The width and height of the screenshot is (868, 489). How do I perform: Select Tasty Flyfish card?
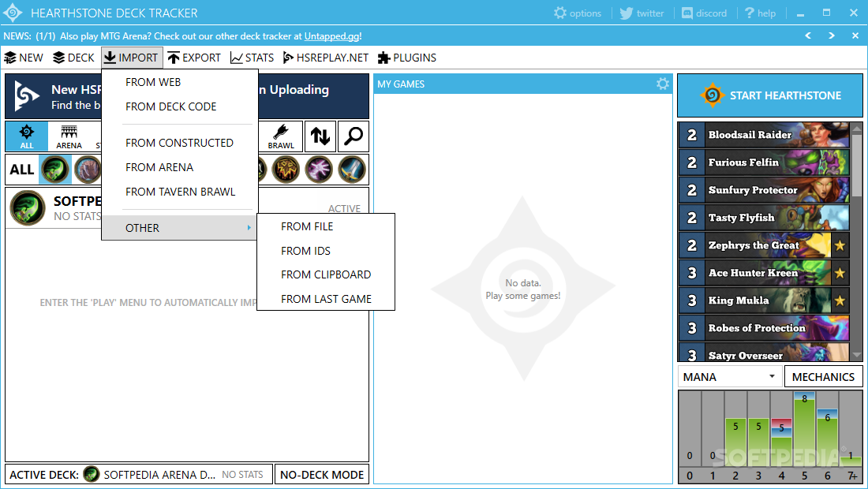pyautogui.click(x=764, y=218)
